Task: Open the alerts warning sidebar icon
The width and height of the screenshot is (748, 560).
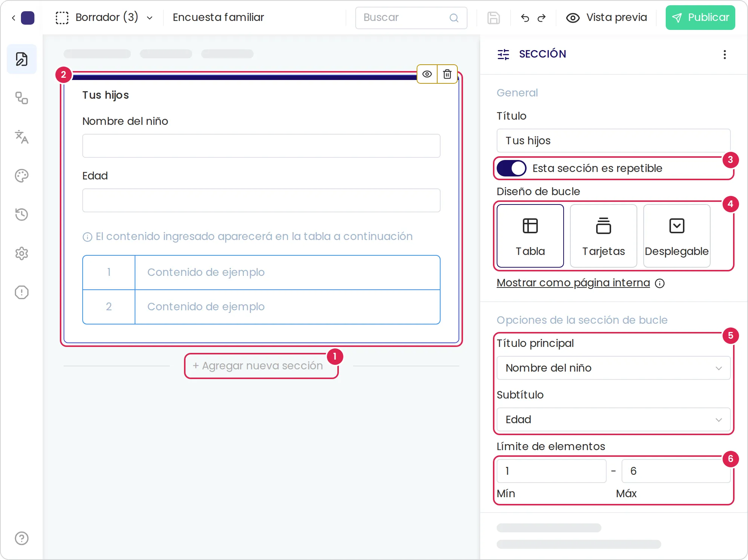Action: [x=22, y=292]
